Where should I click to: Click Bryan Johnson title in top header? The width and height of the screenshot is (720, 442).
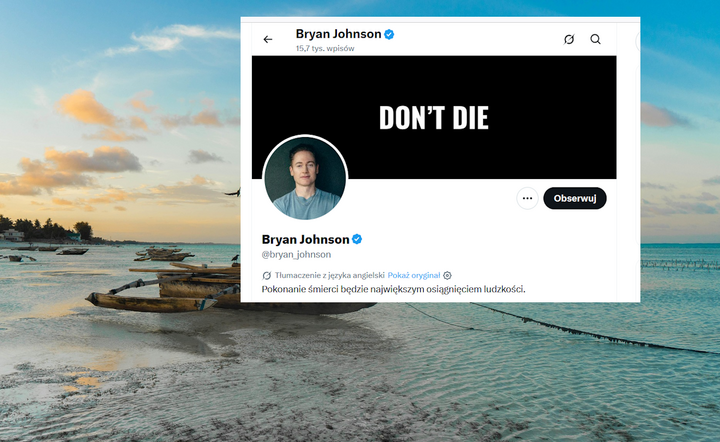click(x=338, y=34)
